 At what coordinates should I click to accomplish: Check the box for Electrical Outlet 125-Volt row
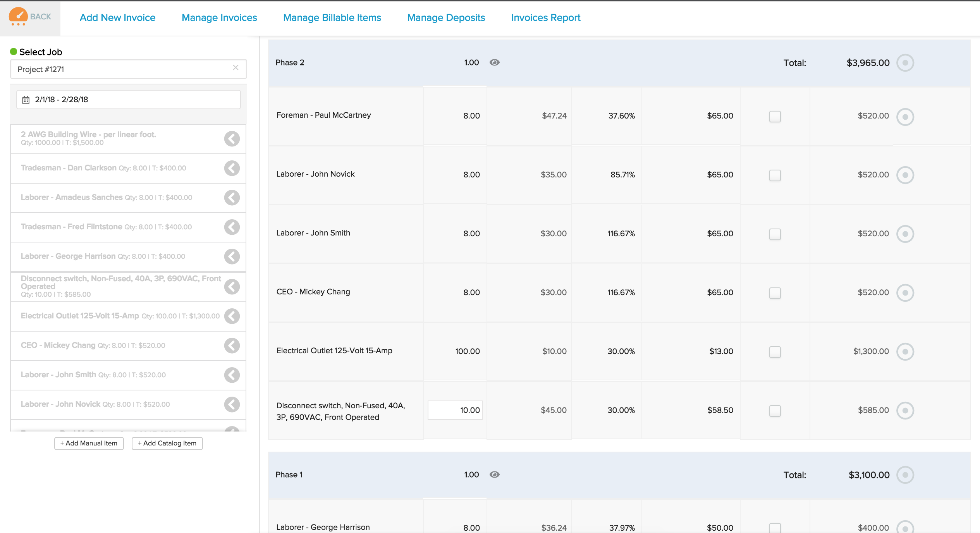tap(775, 352)
